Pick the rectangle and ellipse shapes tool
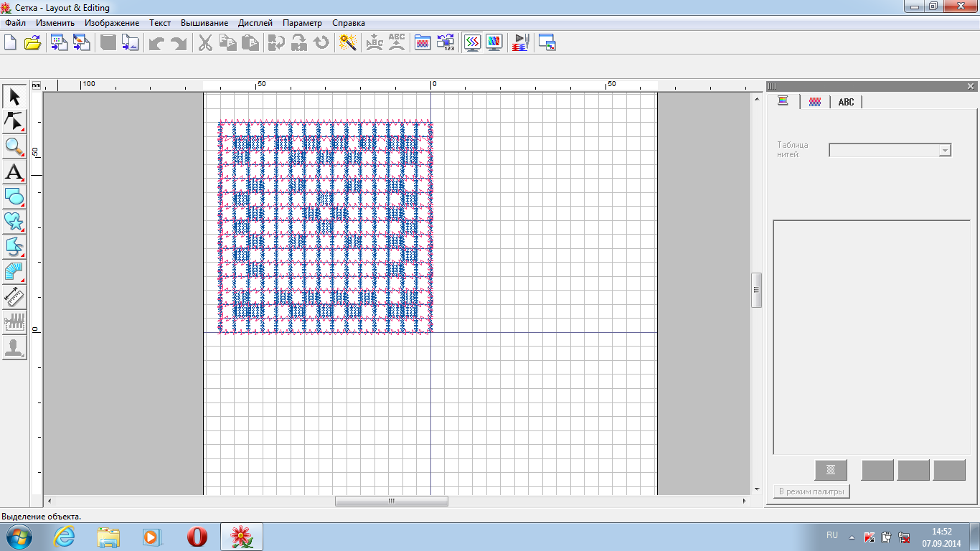This screenshot has width=980, height=551. (x=14, y=197)
